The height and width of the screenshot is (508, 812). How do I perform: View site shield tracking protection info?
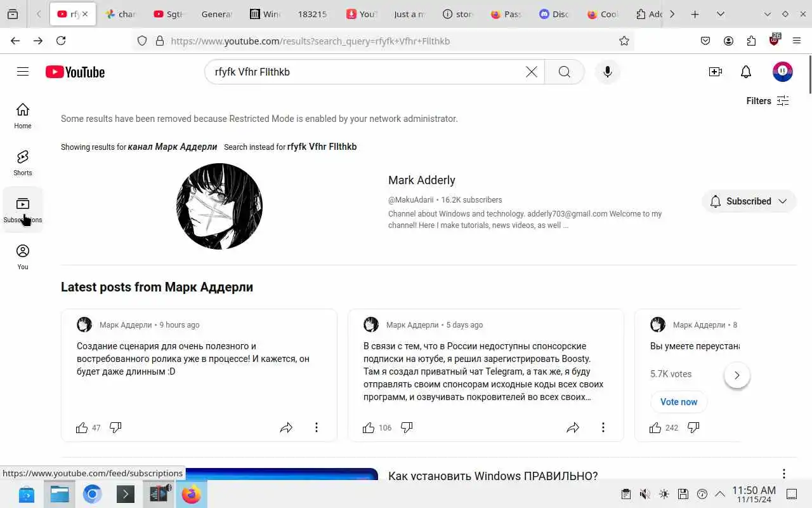[x=142, y=41]
